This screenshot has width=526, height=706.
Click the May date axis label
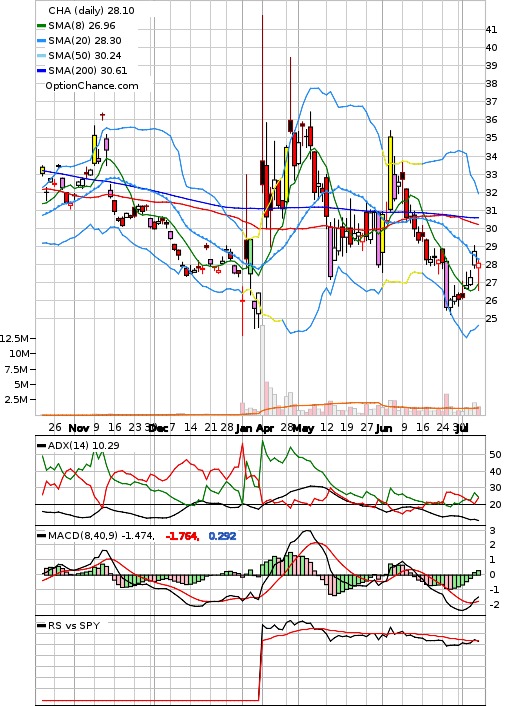[x=303, y=428]
